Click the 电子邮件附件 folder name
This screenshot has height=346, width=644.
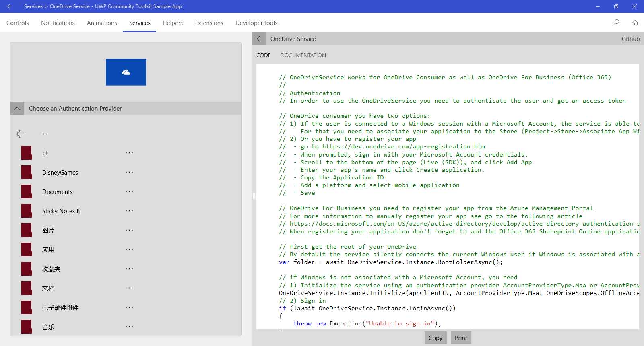point(60,307)
